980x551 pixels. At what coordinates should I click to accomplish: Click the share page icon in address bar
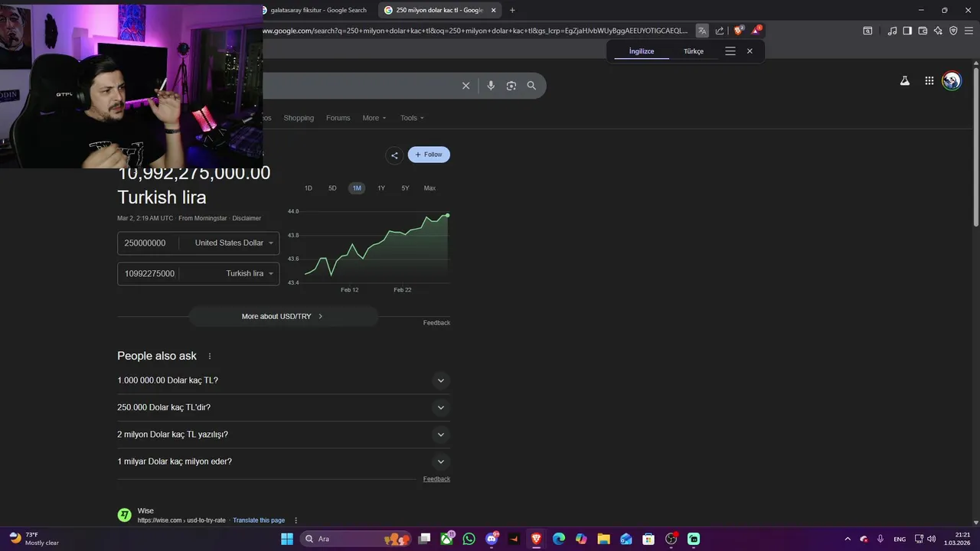point(720,31)
